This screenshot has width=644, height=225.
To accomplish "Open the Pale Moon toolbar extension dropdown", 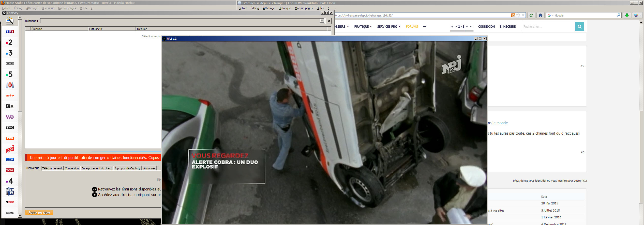I will pyautogui.click(x=638, y=15).
